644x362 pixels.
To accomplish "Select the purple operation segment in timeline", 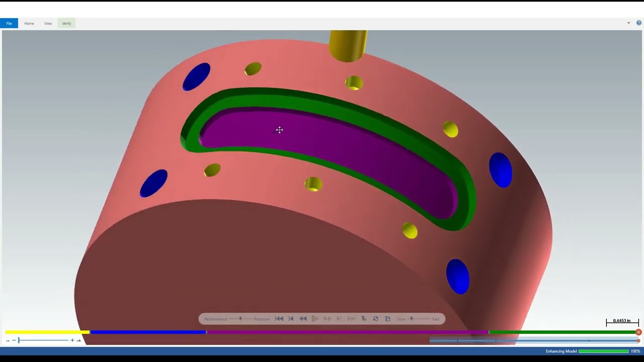I will (x=347, y=332).
